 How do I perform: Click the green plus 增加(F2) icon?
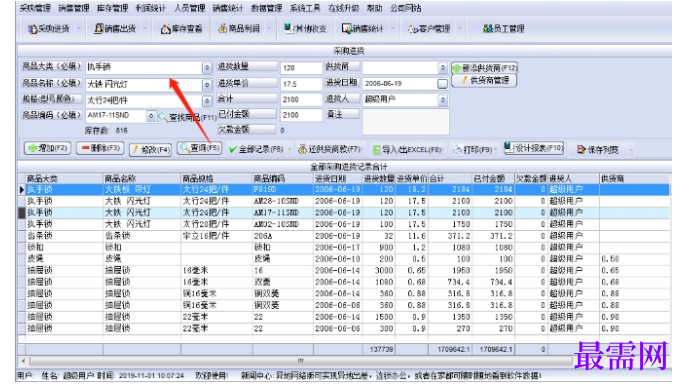click(x=33, y=148)
